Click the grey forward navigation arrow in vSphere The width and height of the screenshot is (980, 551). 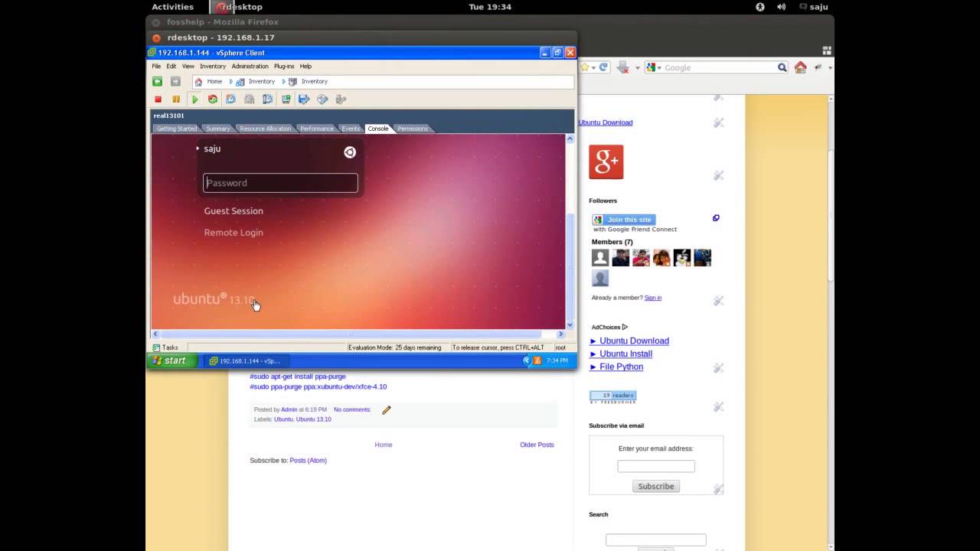click(175, 81)
